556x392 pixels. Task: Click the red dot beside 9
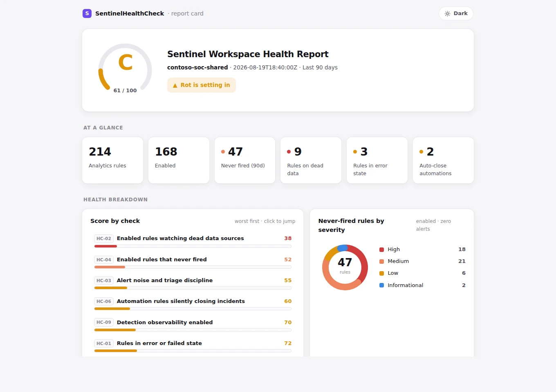point(289,152)
